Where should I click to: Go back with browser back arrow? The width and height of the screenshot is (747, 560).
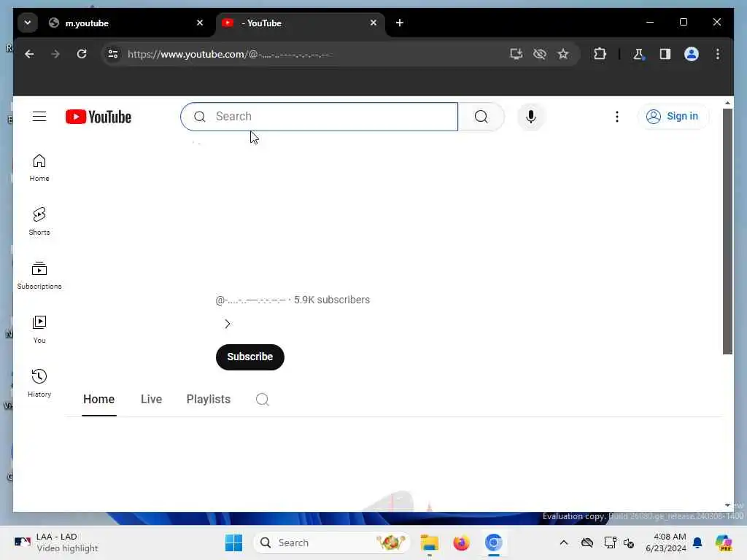coord(29,54)
